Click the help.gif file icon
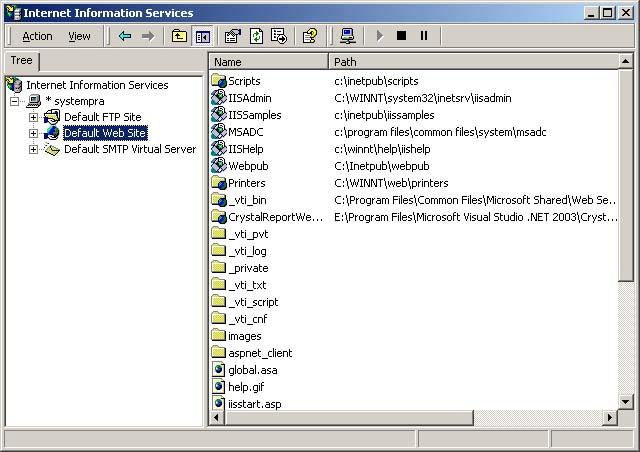The height and width of the screenshot is (452, 640). click(x=219, y=387)
